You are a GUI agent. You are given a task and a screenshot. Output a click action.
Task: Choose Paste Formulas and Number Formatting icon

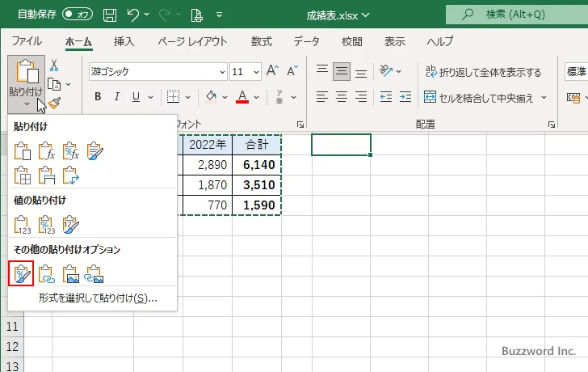[71, 151]
